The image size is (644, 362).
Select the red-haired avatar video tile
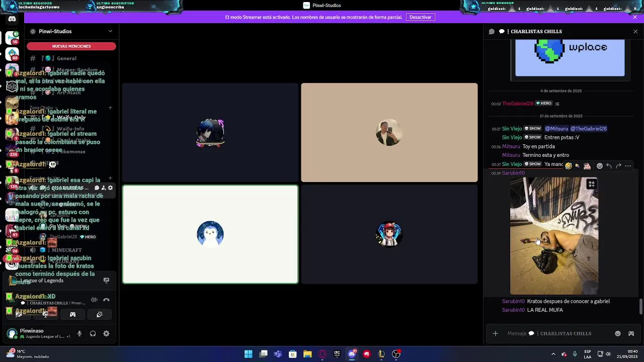pos(389,234)
